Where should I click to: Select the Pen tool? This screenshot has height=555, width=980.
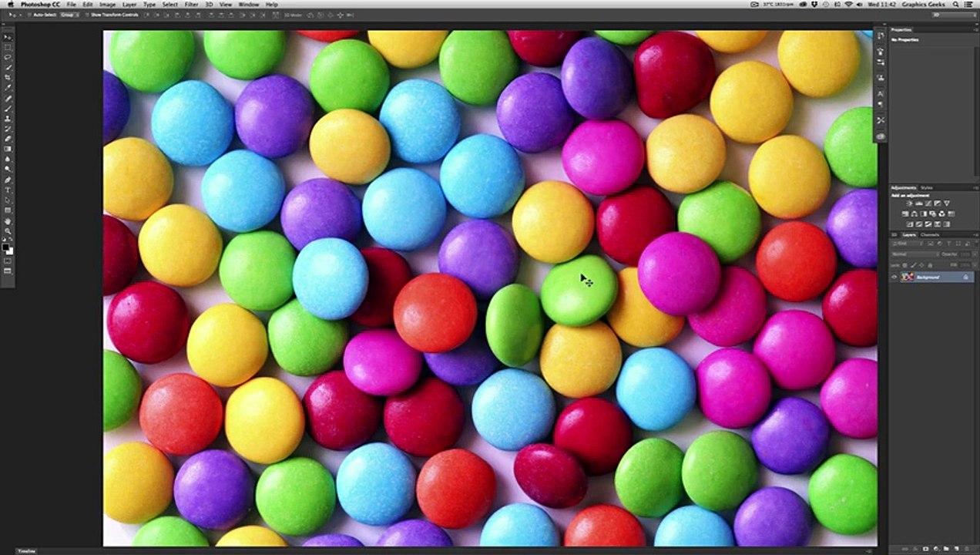tap(8, 180)
